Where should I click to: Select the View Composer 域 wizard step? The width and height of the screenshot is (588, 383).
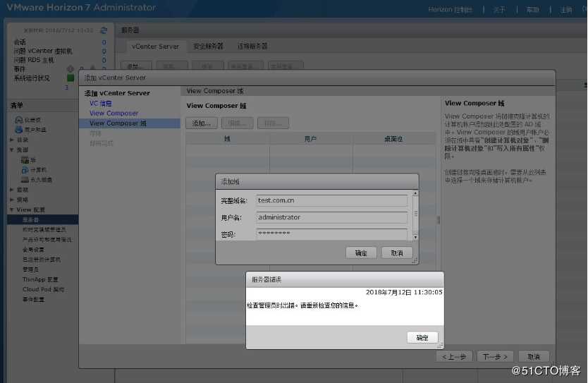130,123
